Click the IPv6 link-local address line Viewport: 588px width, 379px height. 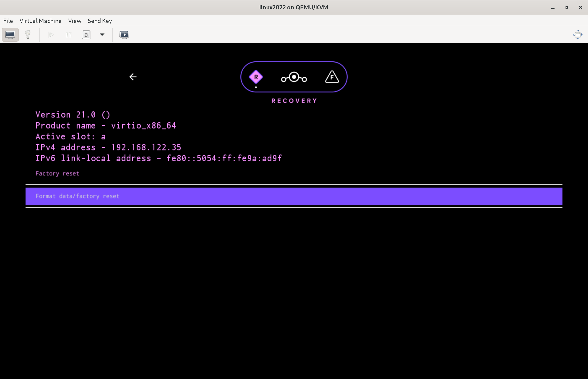pos(158,158)
